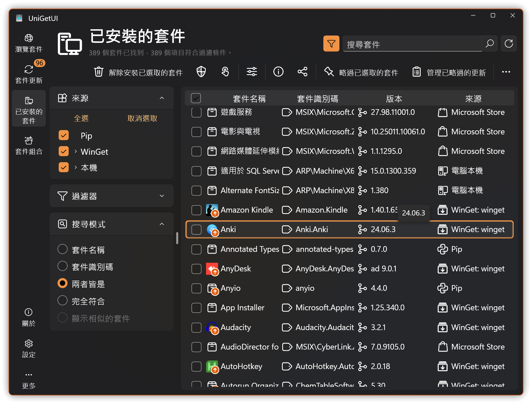Click the Pip source icon for Annotated Types
This screenshot has width=532, height=404.
pos(442,249)
